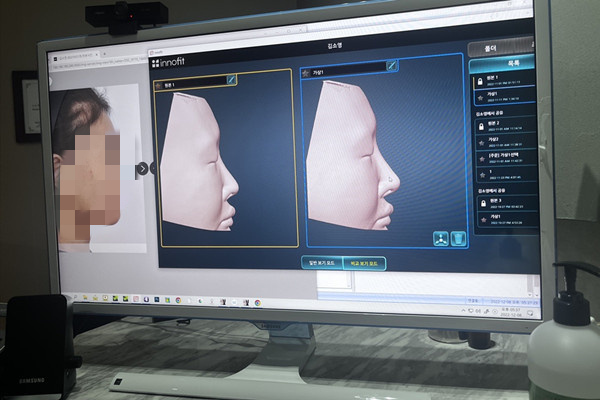600x400 pixels.
Task: Toggle the star icon beside 가상1 panel title
Action: tap(306, 73)
